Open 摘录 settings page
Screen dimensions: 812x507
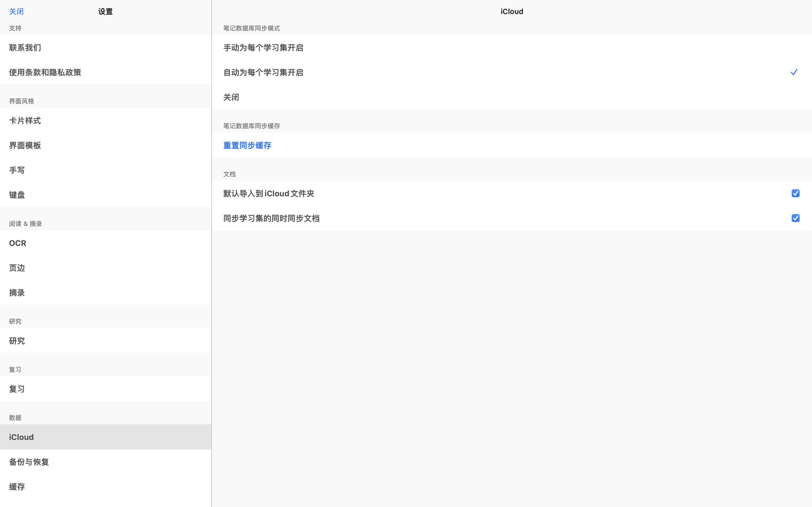coord(17,293)
